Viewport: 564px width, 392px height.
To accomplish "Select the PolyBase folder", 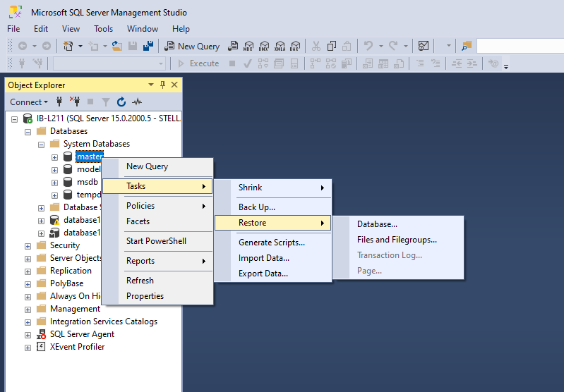I will pos(66,283).
